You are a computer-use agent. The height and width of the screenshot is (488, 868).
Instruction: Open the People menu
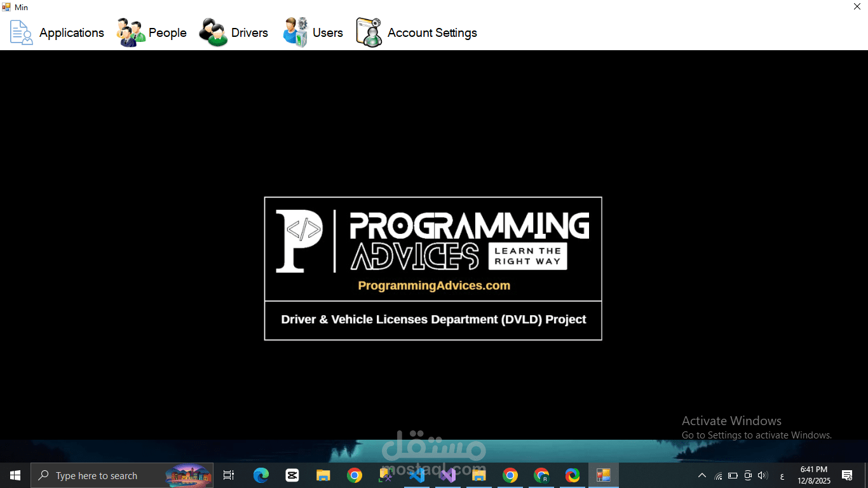(x=151, y=32)
